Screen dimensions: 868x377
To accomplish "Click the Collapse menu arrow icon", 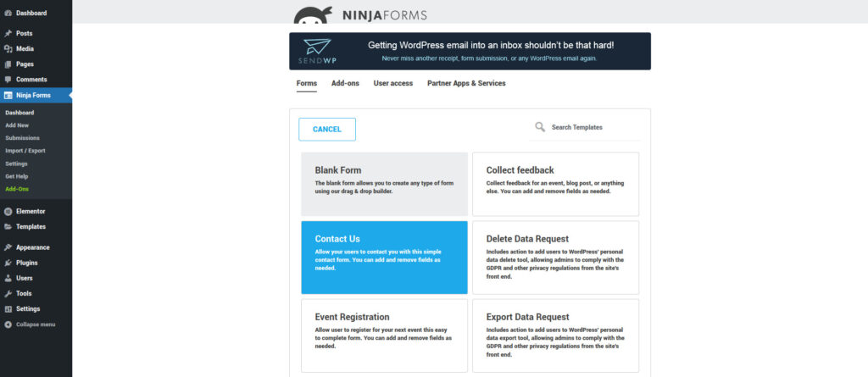I will click(8, 324).
